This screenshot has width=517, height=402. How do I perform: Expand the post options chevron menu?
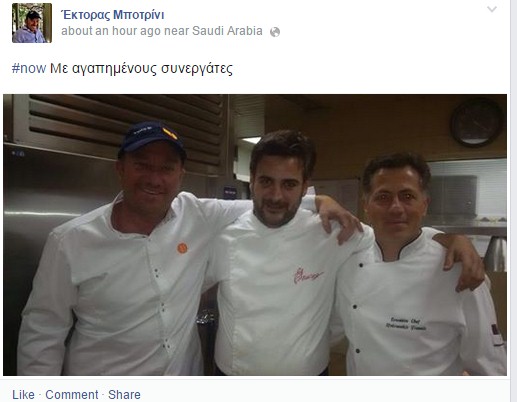[492, 9]
